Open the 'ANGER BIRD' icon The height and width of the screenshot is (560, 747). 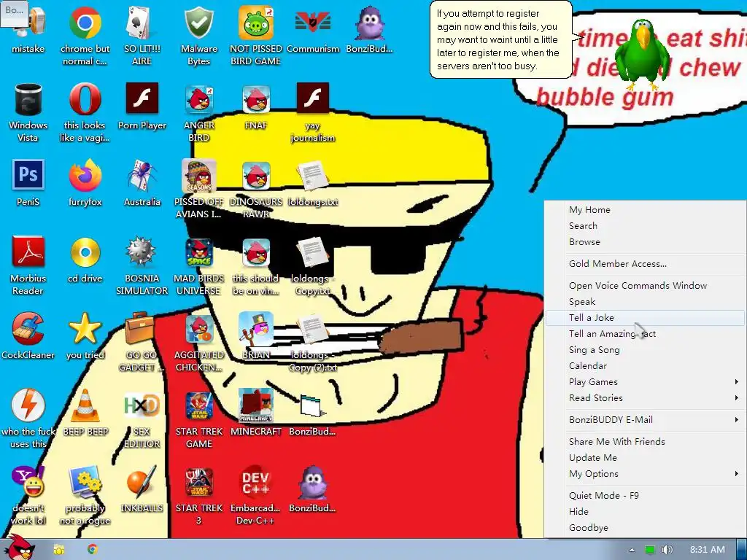[198, 99]
